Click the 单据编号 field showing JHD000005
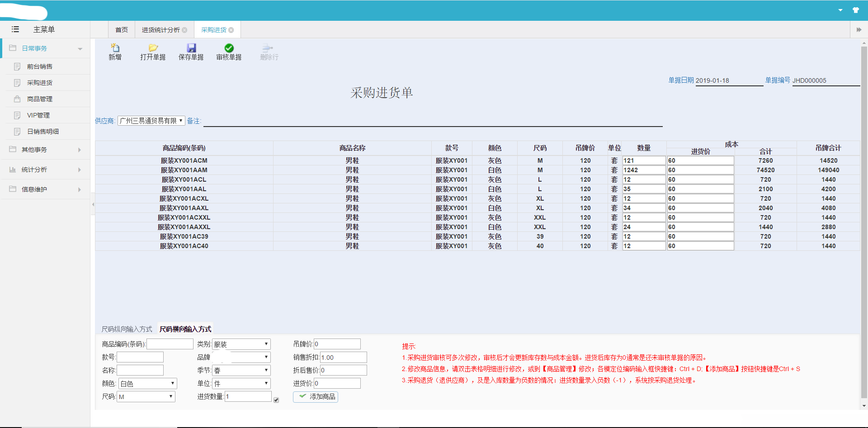 [826, 80]
